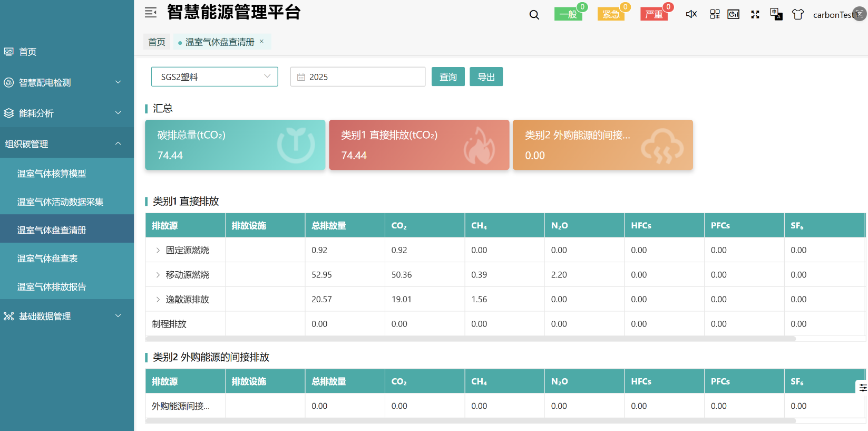Click the 类别2 table horizontal scrollbar

click(470, 421)
